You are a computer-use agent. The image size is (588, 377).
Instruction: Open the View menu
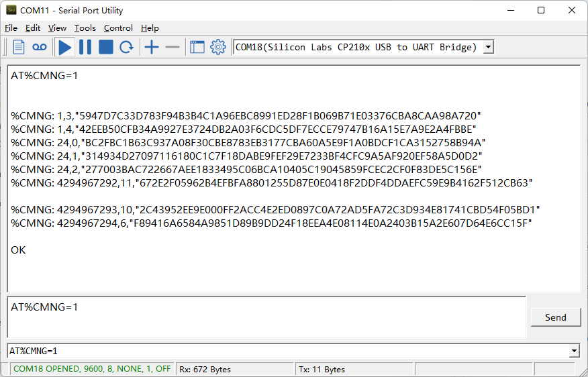pos(57,28)
